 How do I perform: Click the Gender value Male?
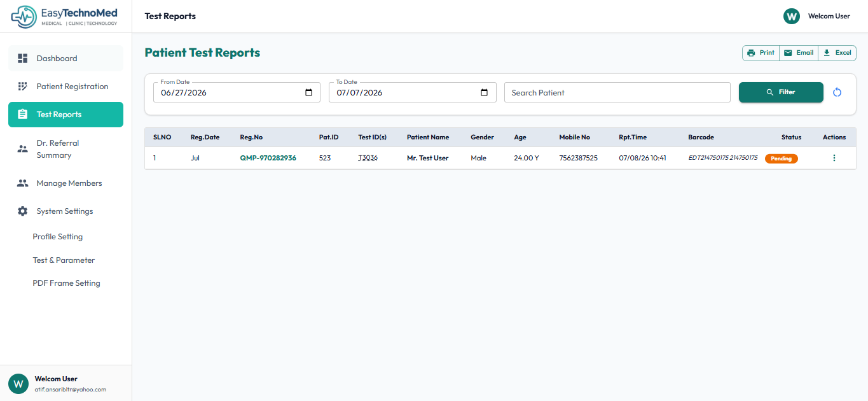(478, 158)
